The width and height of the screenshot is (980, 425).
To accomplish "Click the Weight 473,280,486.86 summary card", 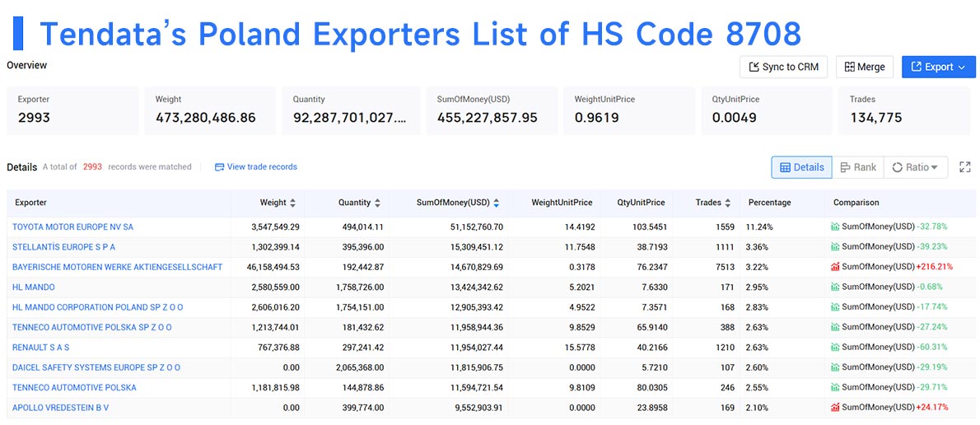I will pos(210,110).
